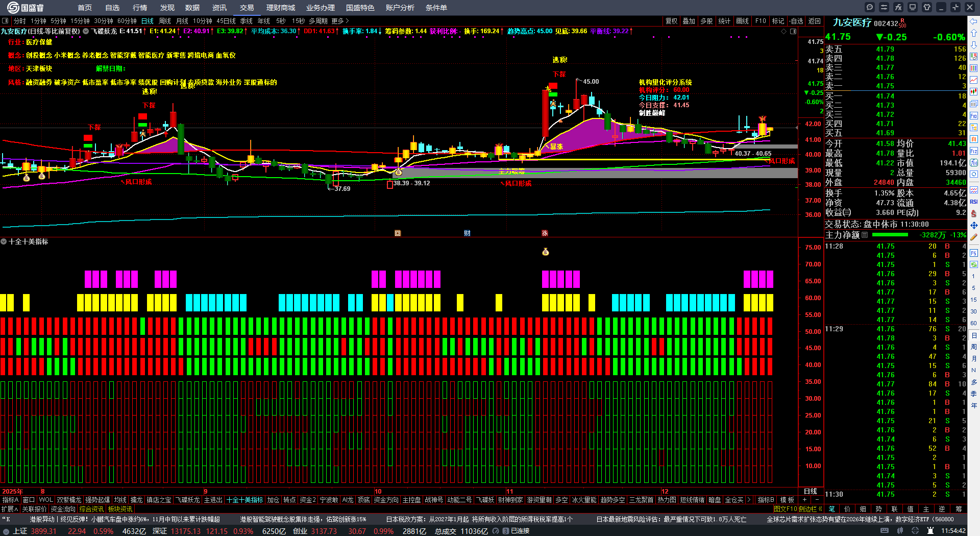Show more indicator tabs with right arrow
This screenshot has width=980, height=536.
coord(749,500)
